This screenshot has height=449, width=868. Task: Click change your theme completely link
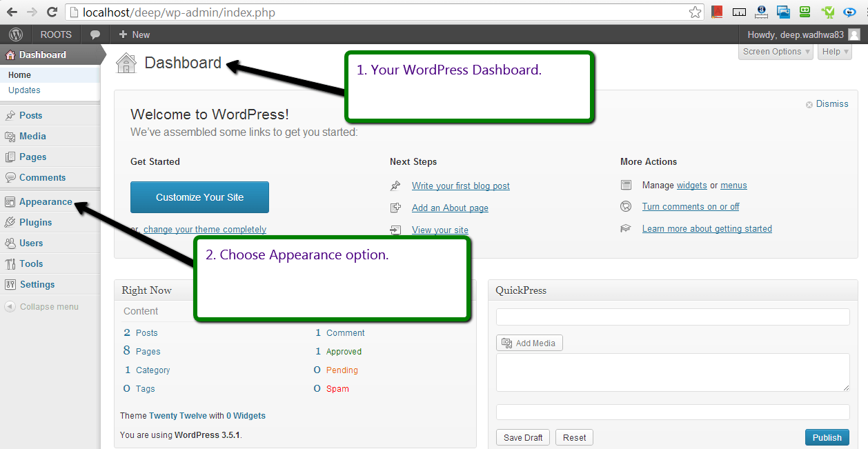pos(205,230)
